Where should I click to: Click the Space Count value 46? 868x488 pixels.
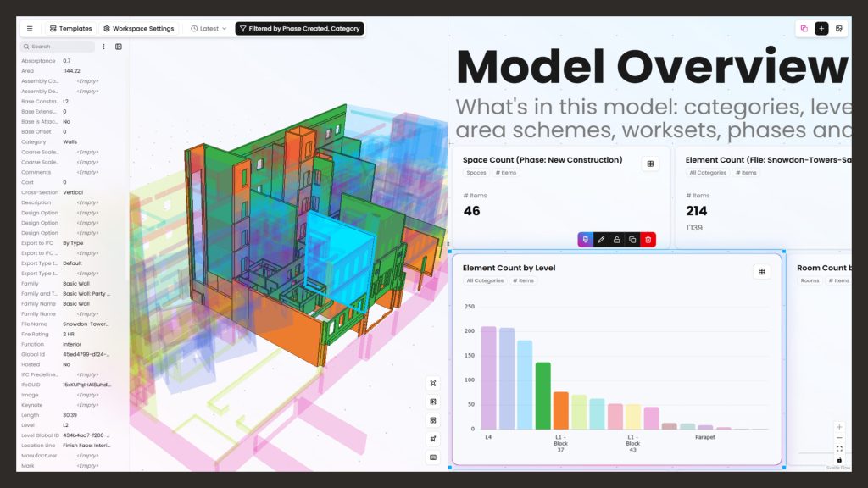471,211
